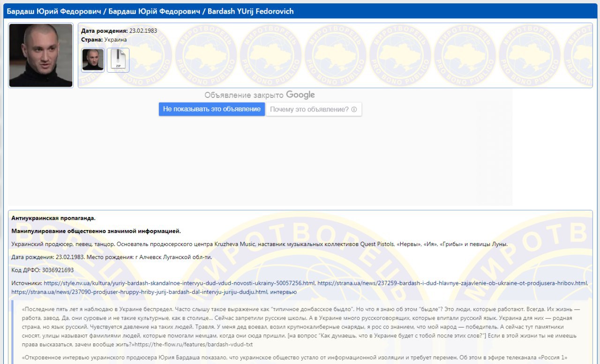600x364 pixels.
Task: Click 'Почему это объявление?' button
Action: (314, 109)
